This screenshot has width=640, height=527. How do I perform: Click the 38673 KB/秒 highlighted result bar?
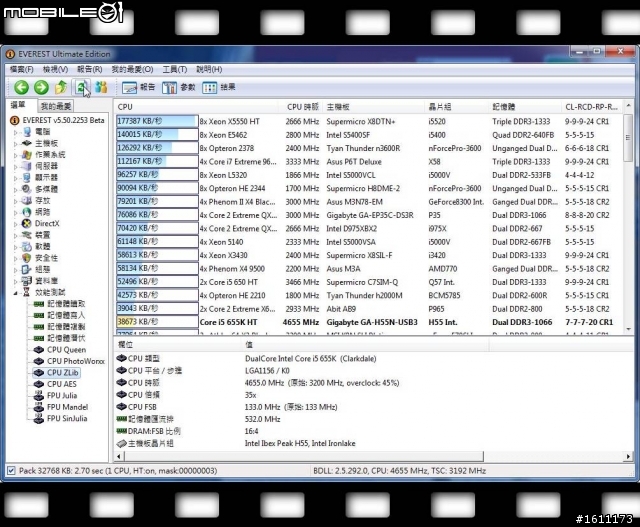[x=157, y=322]
